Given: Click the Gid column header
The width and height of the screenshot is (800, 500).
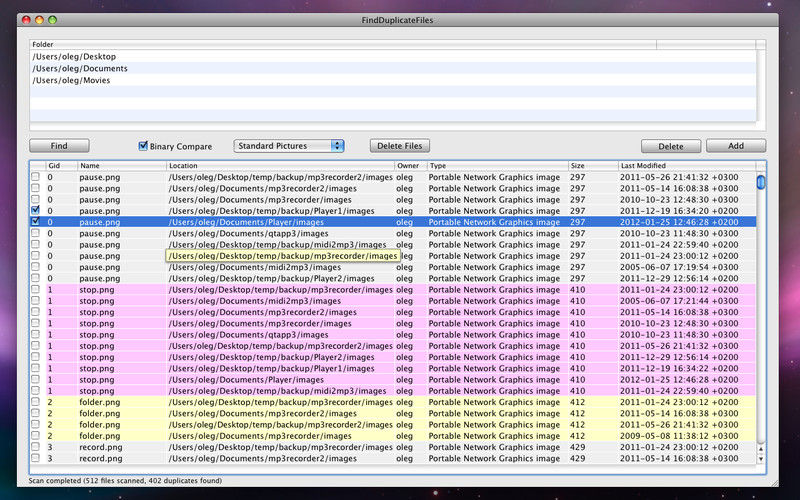Looking at the screenshot, I should 54,166.
